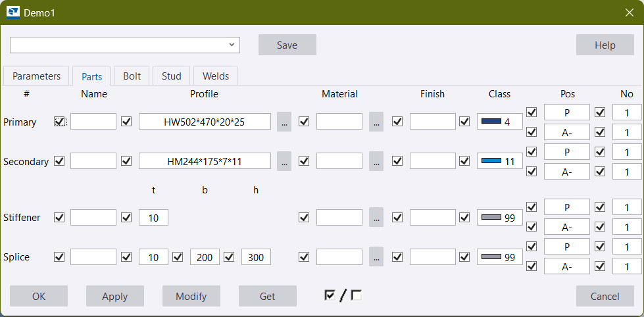
Task: Open Primary profile browse button
Action: (x=284, y=122)
